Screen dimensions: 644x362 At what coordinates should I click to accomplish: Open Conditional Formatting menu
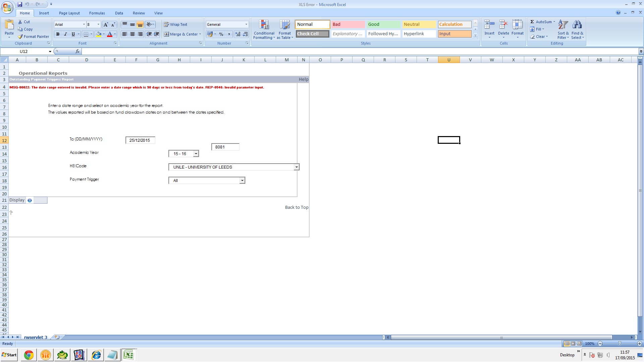point(264,29)
